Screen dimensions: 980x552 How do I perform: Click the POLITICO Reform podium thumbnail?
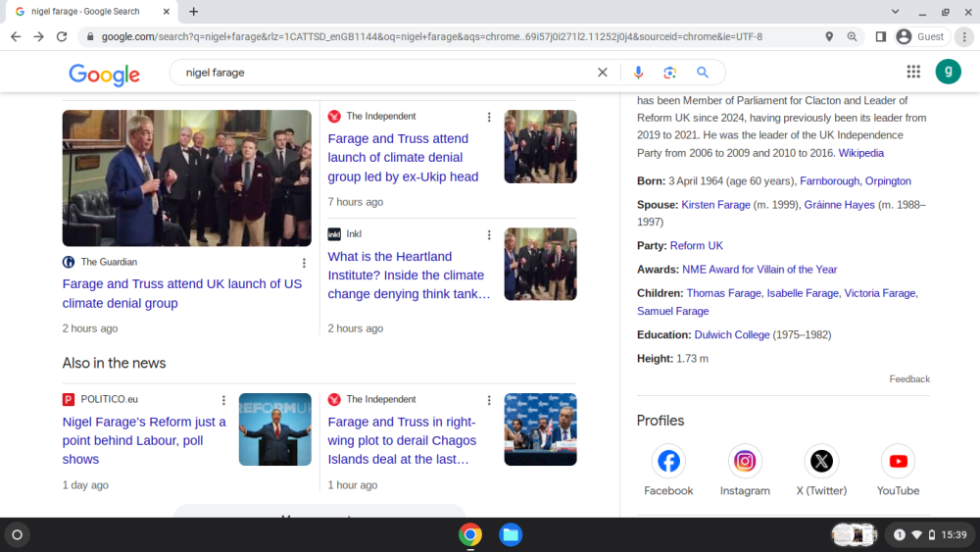click(275, 429)
